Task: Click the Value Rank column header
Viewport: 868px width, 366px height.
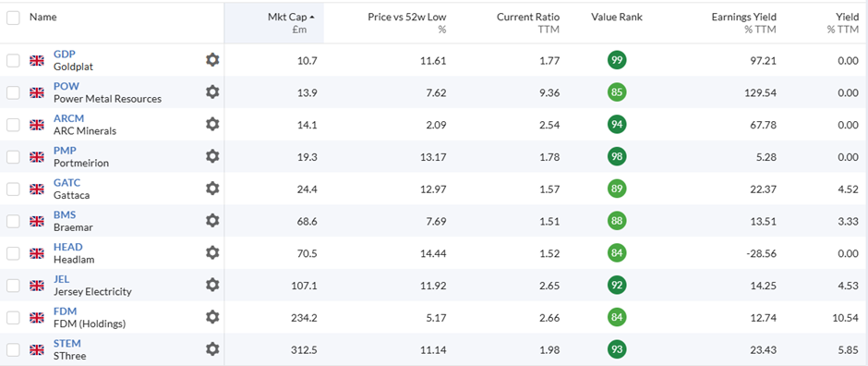Action: (617, 18)
